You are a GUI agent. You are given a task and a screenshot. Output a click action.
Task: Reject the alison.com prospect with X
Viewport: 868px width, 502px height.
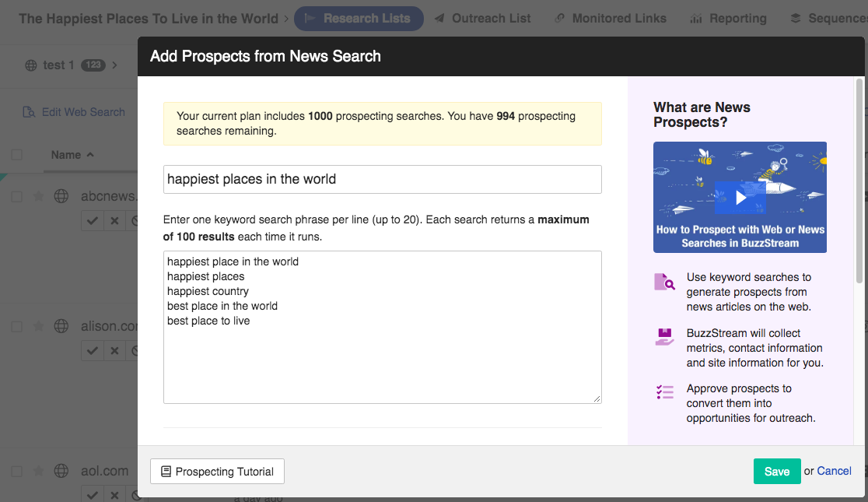point(114,351)
